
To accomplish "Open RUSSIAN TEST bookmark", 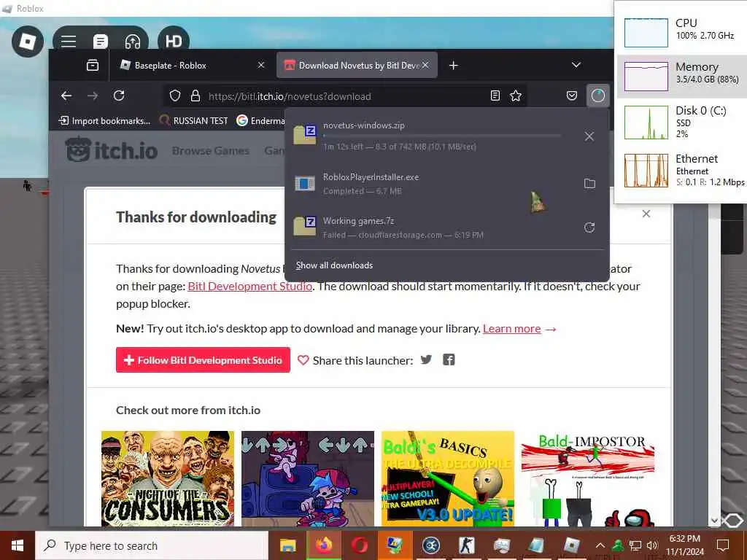I will (193, 120).
